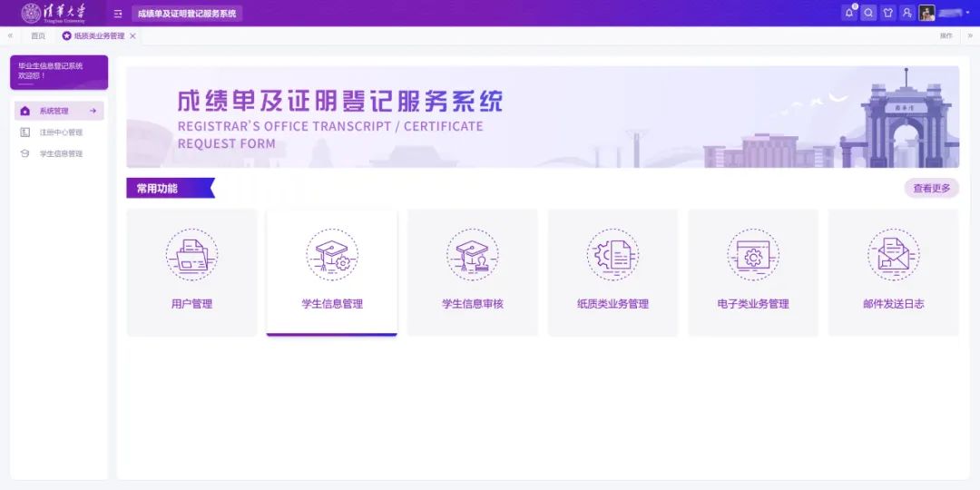Open the 用户管理 card icon
980x490 pixels.
click(191, 255)
